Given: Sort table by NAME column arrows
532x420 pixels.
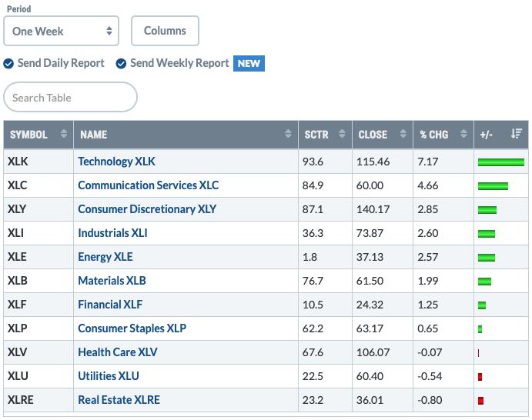Looking at the screenshot, I should 288,134.
